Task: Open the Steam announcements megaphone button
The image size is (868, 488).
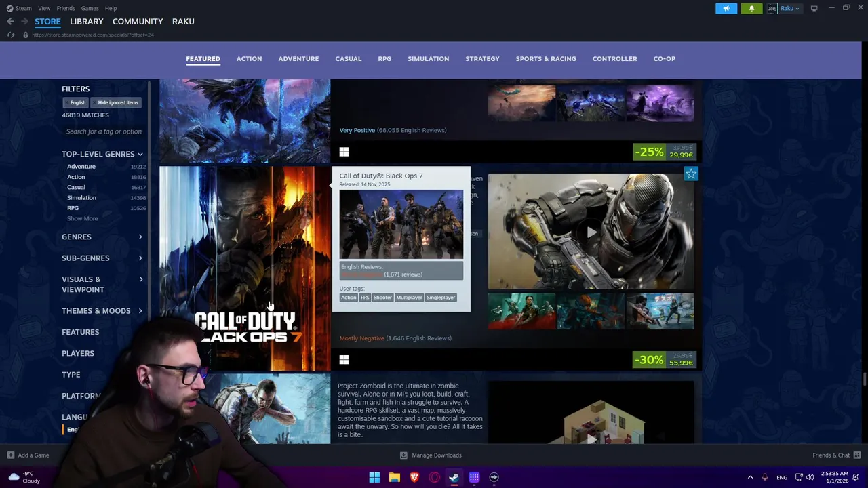Action: coord(726,8)
